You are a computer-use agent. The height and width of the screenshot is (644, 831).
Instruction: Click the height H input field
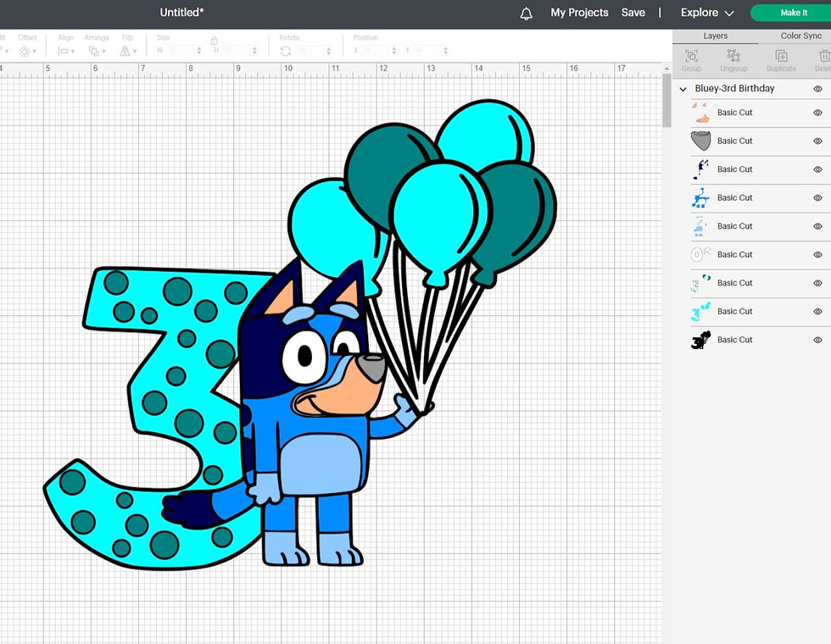pyautogui.click(x=237, y=51)
